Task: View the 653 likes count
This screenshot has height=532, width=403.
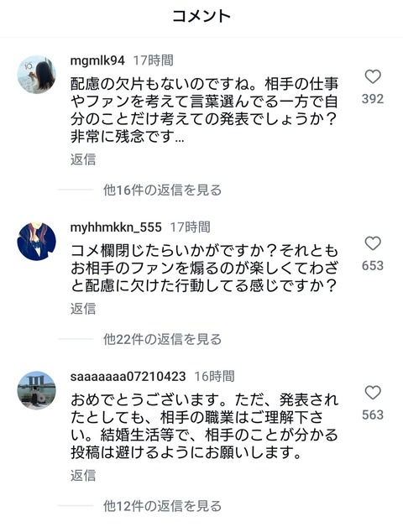Action: click(x=373, y=265)
